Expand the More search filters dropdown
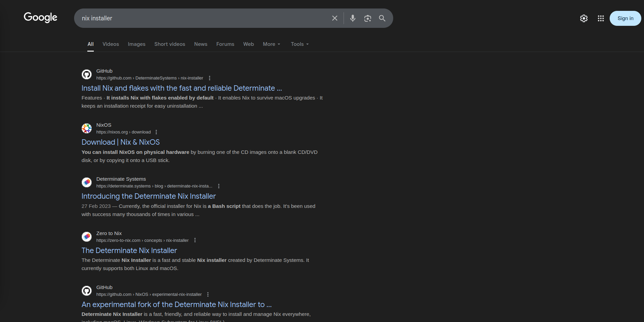 point(271,44)
